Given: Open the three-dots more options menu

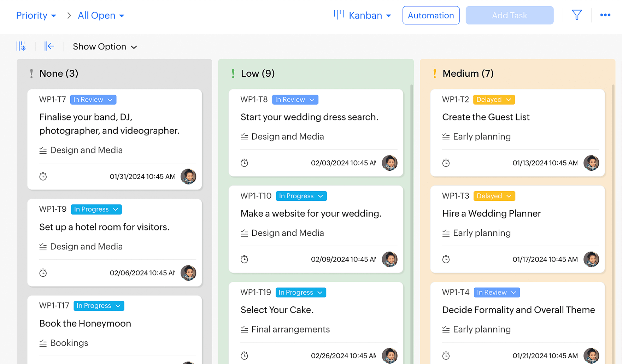Looking at the screenshot, I should [605, 15].
